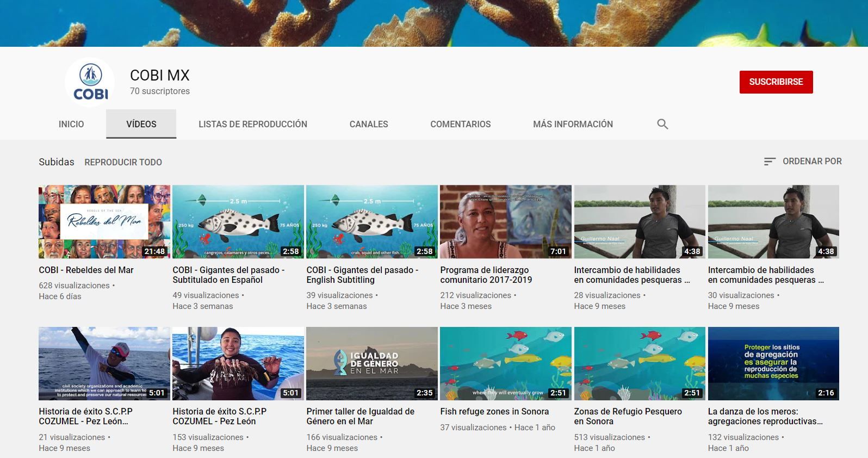Open Fish refuge zones in Sonora title
Viewport: 868px width, 458px height.
(494, 412)
